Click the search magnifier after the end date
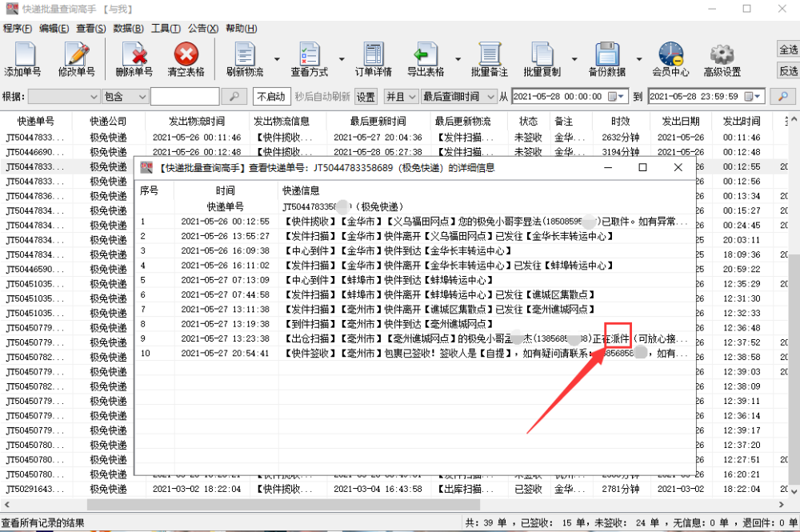 tap(783, 97)
